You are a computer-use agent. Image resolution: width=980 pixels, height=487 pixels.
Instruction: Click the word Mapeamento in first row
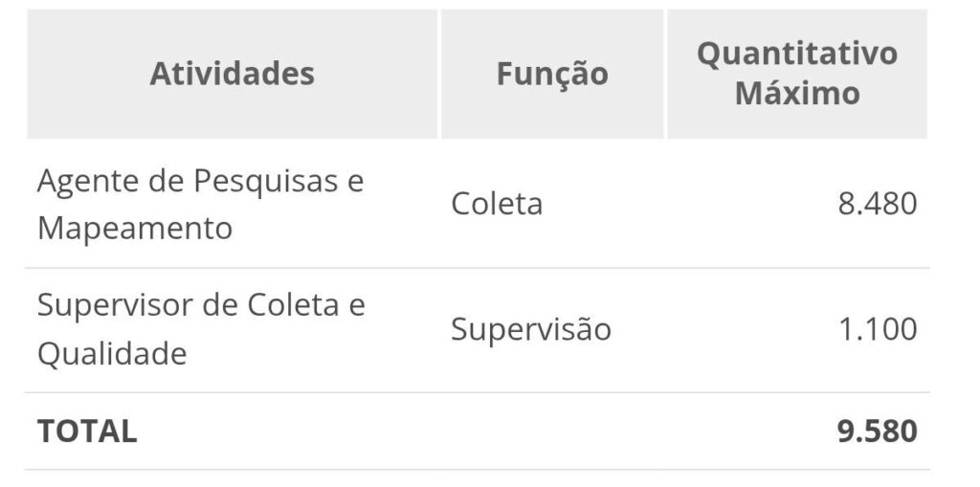pyautogui.click(x=134, y=230)
